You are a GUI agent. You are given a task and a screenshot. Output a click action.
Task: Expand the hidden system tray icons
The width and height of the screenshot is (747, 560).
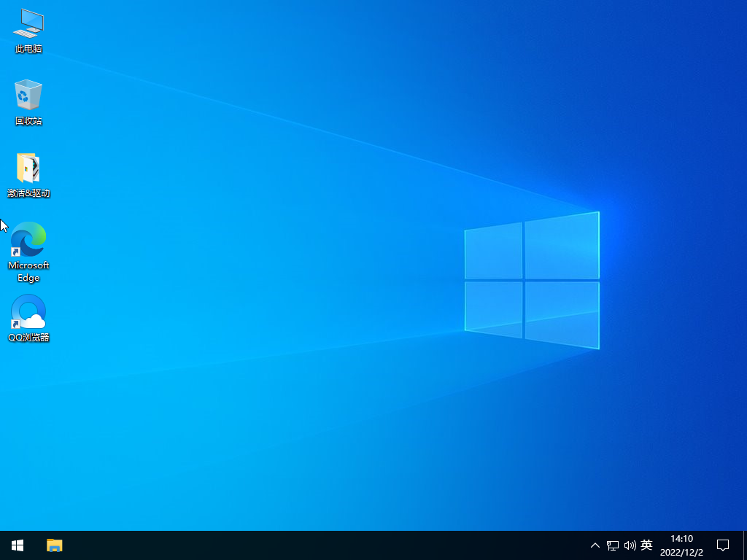[595, 545]
